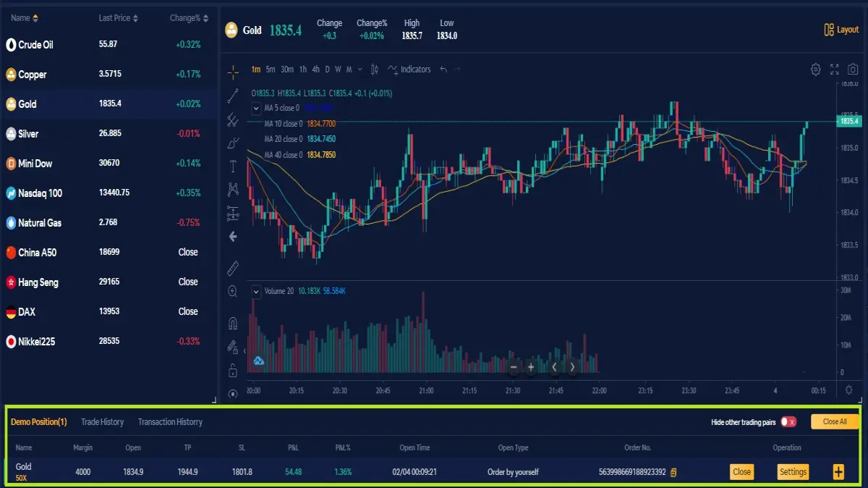Toggle the lock drawings icon
868x488 pixels.
[233, 371]
